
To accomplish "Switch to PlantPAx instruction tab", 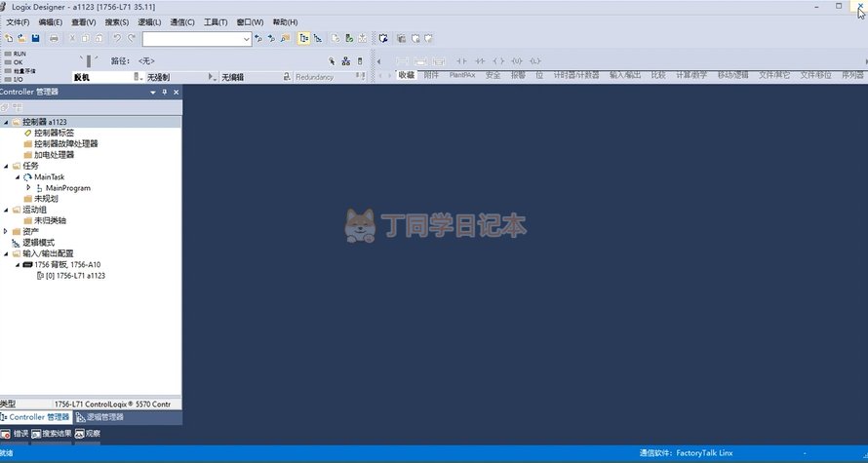I will tap(462, 75).
